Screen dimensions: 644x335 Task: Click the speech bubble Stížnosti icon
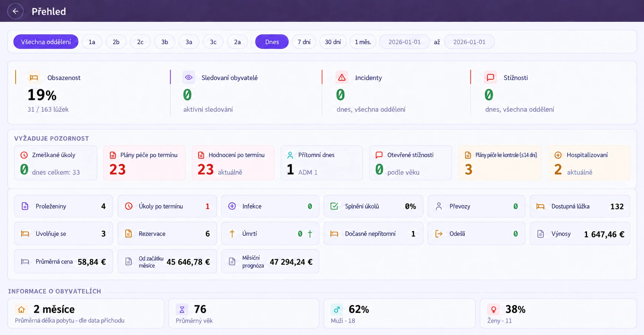[490, 78]
